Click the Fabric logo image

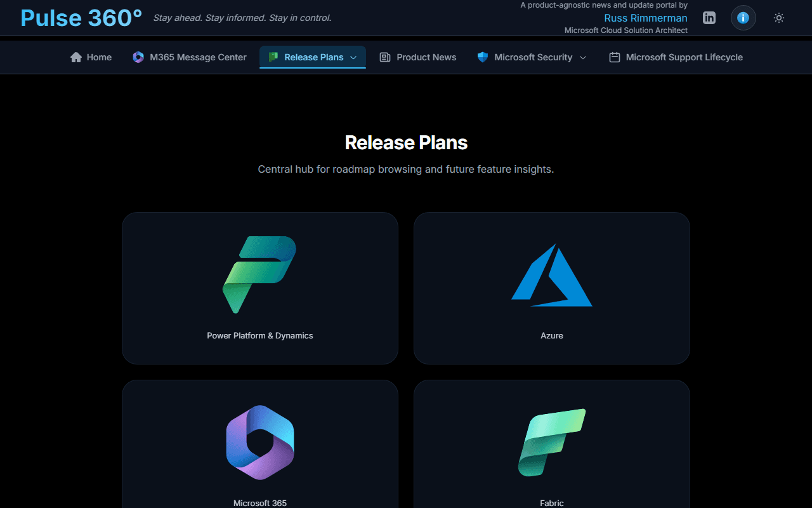tap(552, 442)
